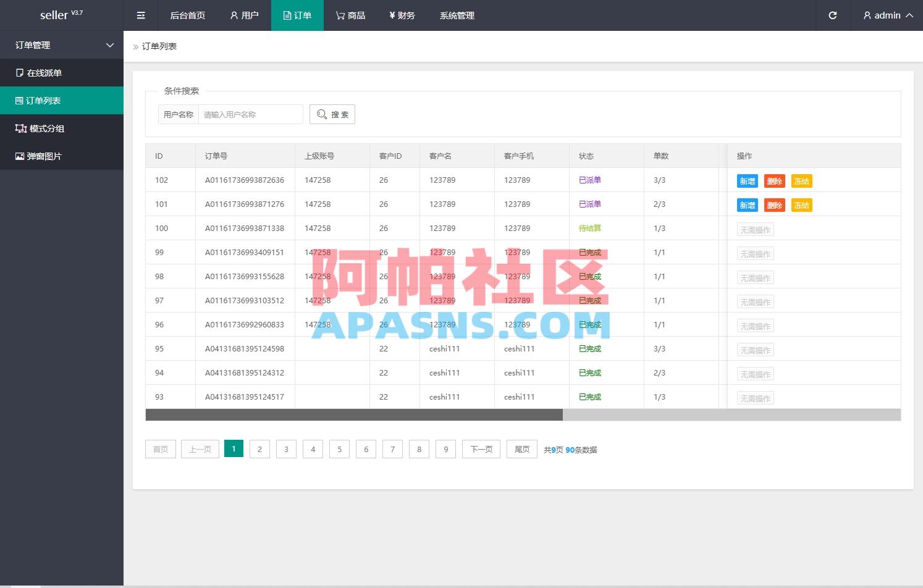923x588 pixels.
Task: Open page 5 of the order list
Action: point(339,449)
